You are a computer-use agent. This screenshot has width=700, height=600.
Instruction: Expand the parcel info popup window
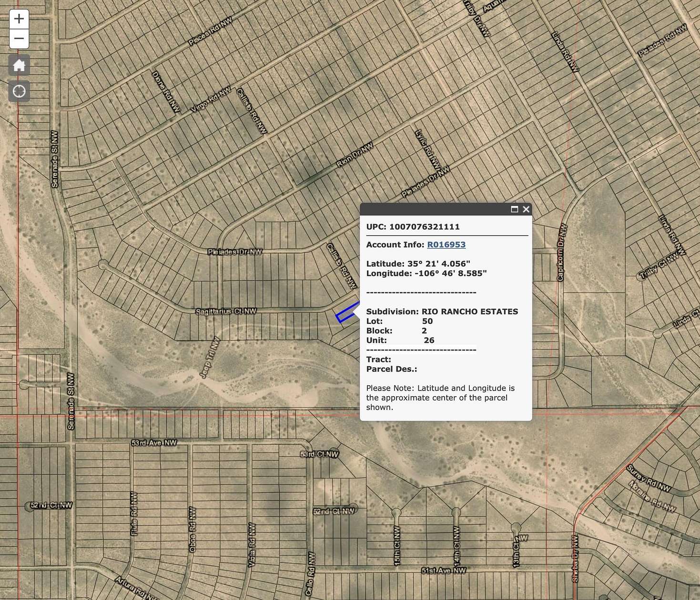(514, 209)
